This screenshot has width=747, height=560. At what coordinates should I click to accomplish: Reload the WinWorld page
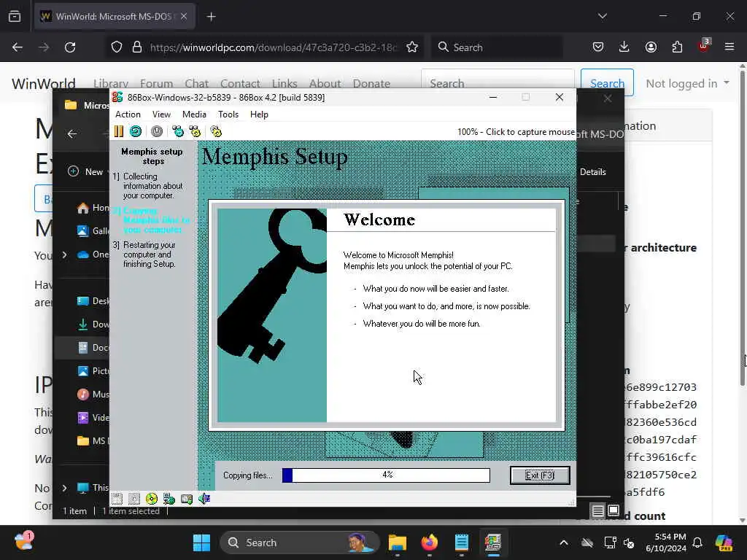[70, 47]
